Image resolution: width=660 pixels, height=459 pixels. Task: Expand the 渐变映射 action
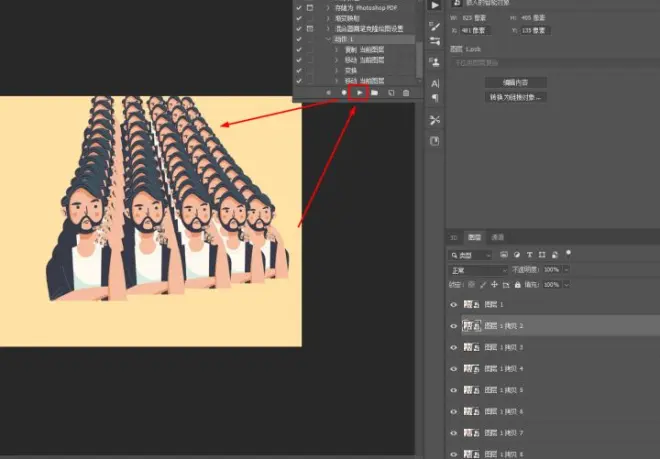point(328,19)
